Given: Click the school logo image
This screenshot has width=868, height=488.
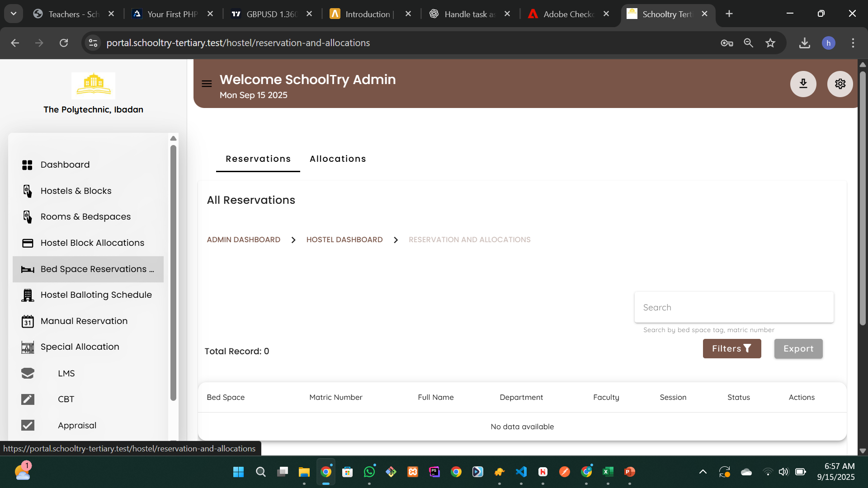Looking at the screenshot, I should coord(94,85).
